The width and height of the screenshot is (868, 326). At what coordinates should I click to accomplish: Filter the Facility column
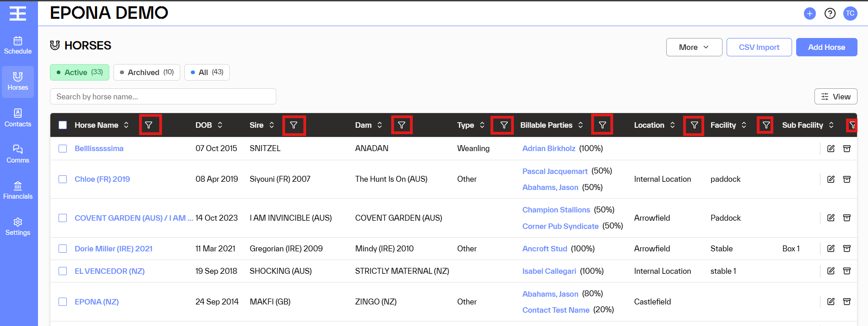click(x=766, y=125)
